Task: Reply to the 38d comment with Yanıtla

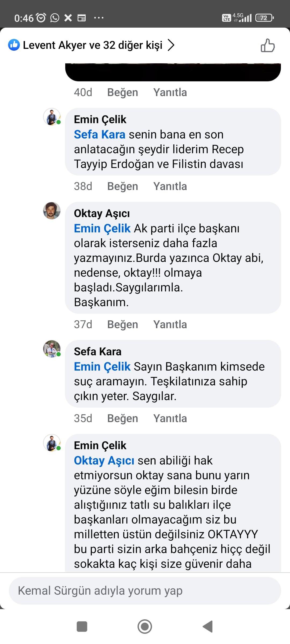Action: [170, 186]
